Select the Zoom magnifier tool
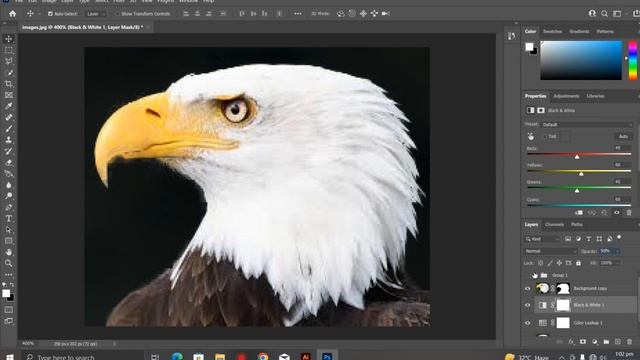This screenshot has height=360, width=640. (x=9, y=263)
